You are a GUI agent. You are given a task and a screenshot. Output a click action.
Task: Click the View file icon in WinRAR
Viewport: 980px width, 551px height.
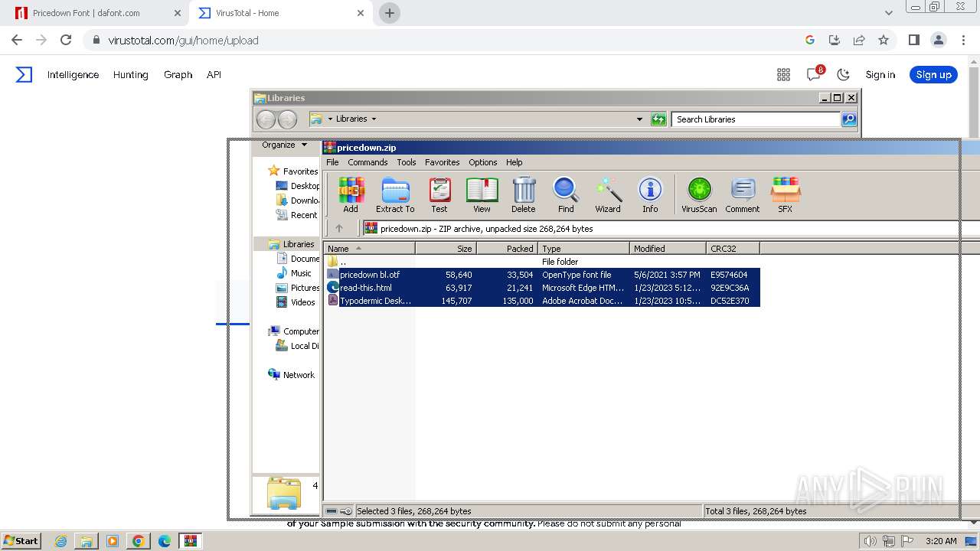point(482,195)
